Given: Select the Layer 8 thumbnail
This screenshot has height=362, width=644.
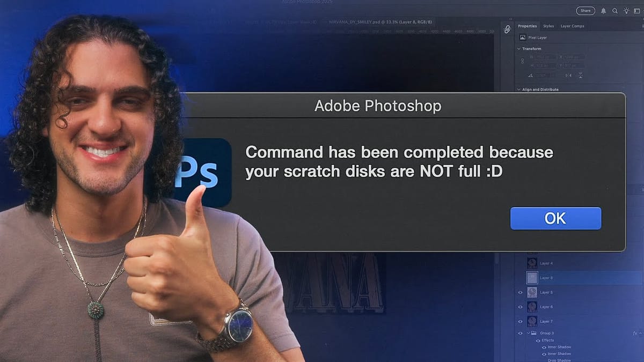Looking at the screenshot, I should [x=532, y=278].
